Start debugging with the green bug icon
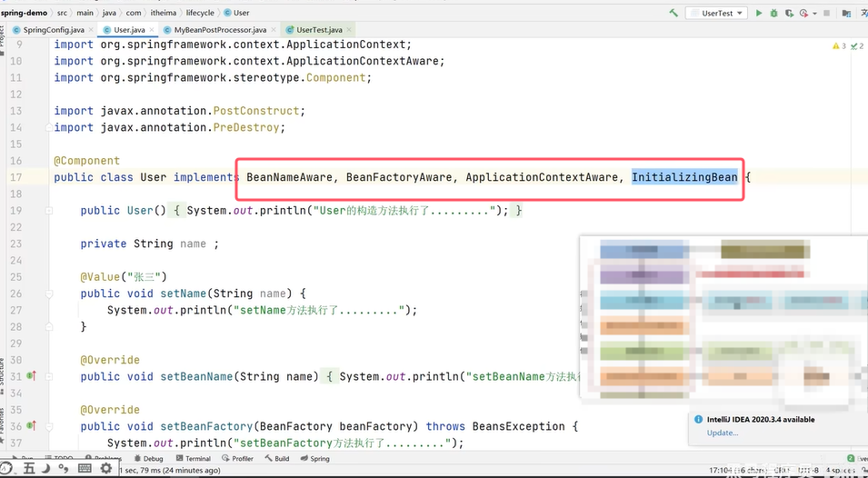The height and width of the screenshot is (478, 868). 773,13
